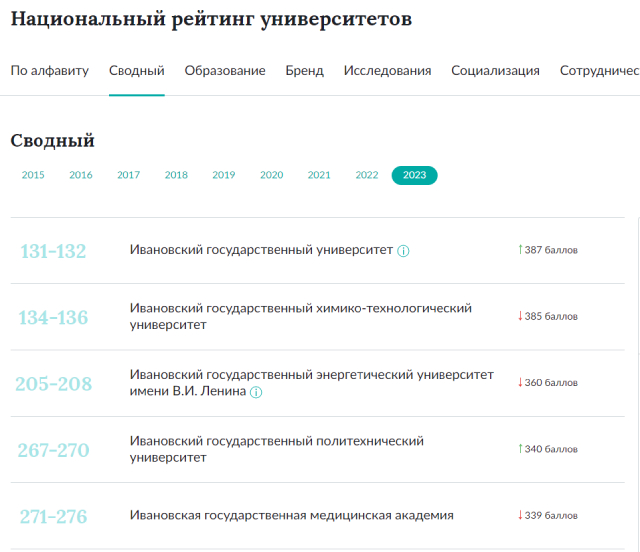Image resolution: width=640 pixels, height=552 pixels.
Task: Click rank 267-270
Action: (53, 450)
